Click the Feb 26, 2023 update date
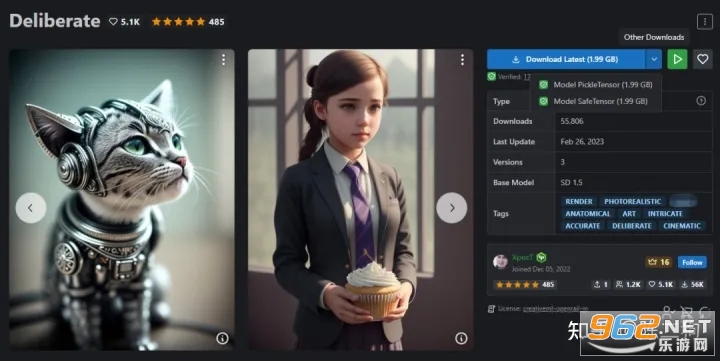The height and width of the screenshot is (361, 720). point(582,141)
